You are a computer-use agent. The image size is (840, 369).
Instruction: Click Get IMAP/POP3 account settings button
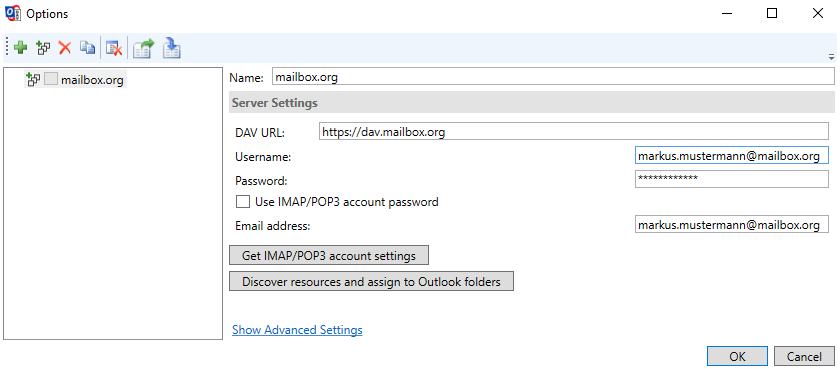329,255
